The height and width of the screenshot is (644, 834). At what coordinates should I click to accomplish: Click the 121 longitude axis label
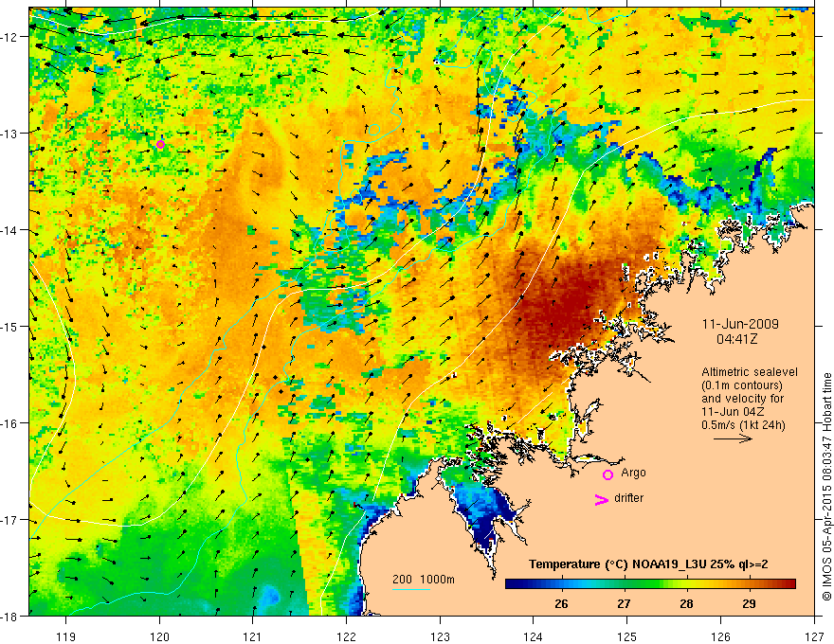[x=253, y=636]
